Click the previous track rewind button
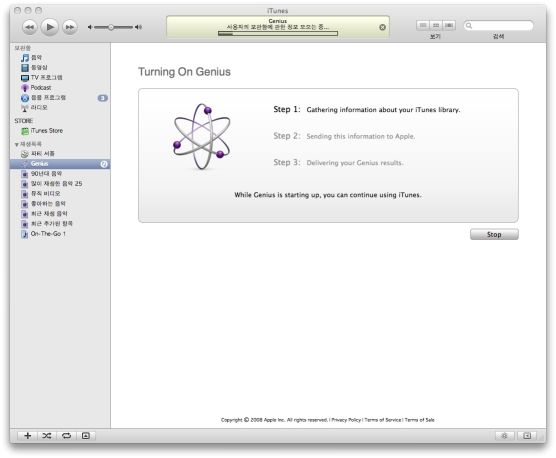The height and width of the screenshot is (458, 556). (x=29, y=27)
